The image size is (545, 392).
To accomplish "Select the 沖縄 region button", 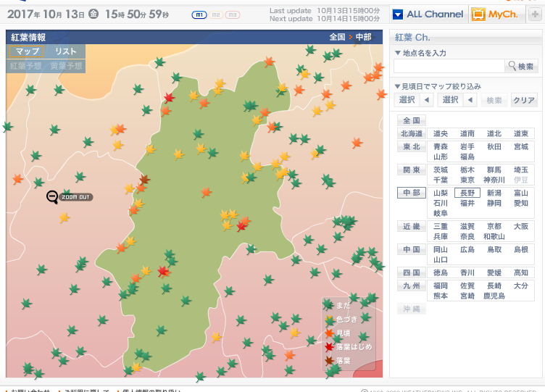I will coord(412,309).
